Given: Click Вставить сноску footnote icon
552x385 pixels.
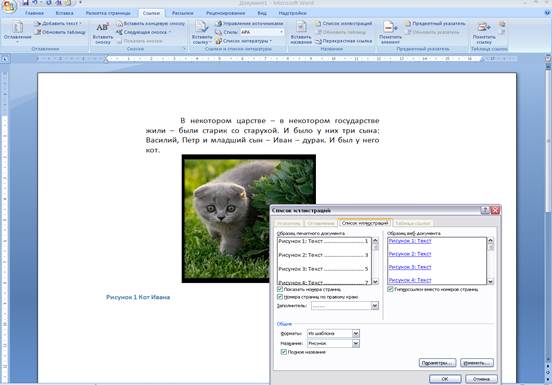Looking at the screenshot, I should [102, 33].
